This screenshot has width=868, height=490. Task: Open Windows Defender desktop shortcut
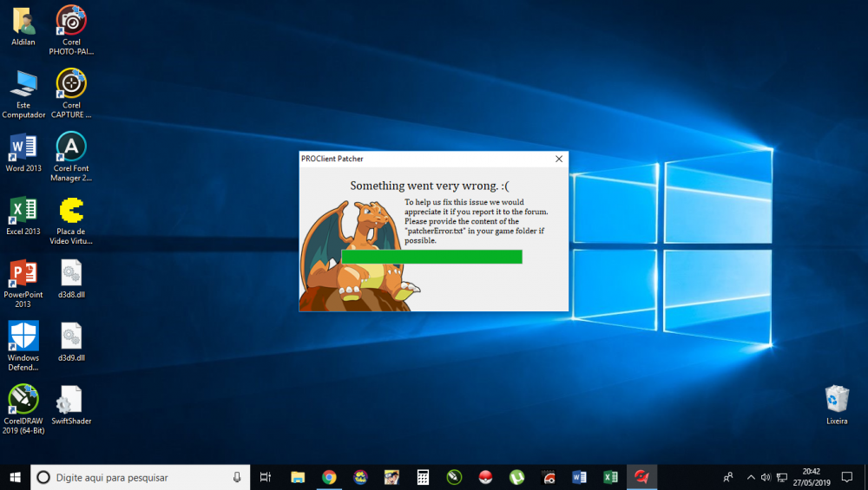click(x=23, y=336)
